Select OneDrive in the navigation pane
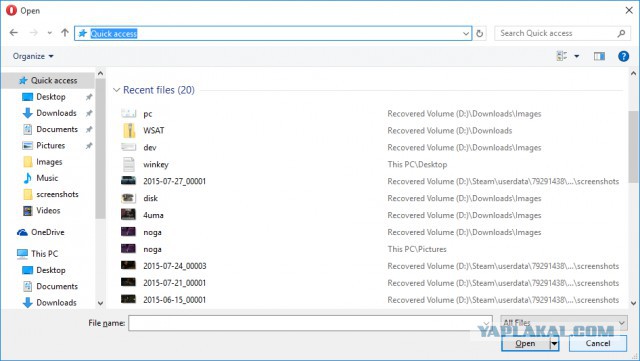640x361 pixels. click(x=47, y=232)
